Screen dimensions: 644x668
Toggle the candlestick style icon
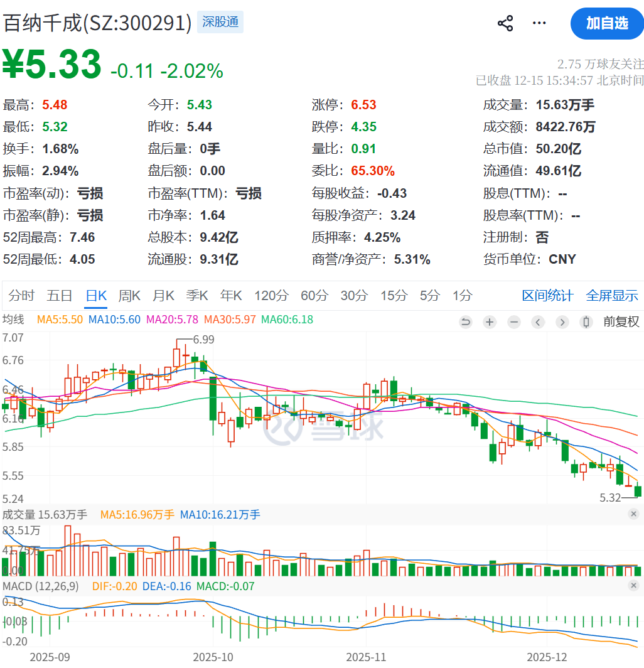[586, 322]
